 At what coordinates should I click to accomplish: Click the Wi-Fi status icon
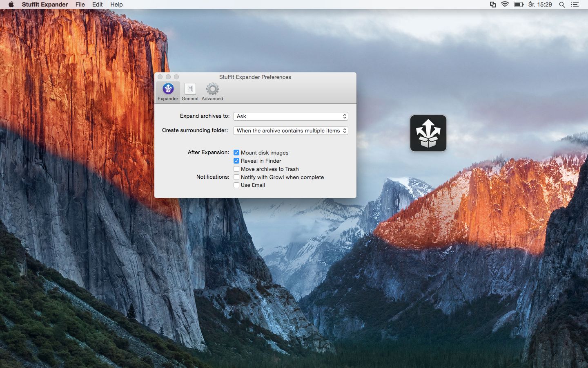(x=505, y=4)
